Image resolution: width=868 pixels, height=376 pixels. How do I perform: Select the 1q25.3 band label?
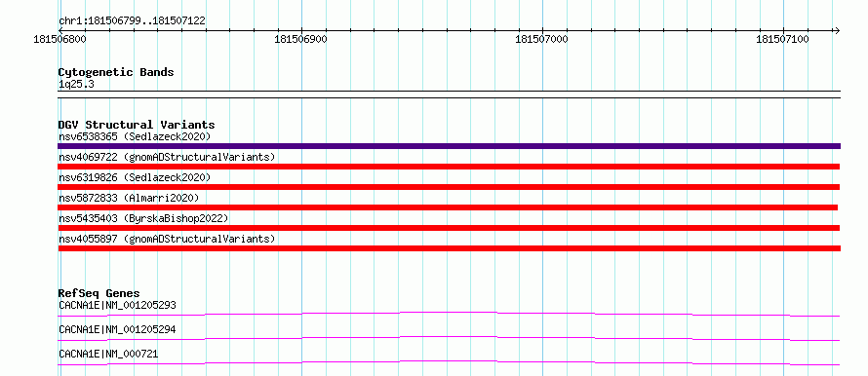[76, 85]
